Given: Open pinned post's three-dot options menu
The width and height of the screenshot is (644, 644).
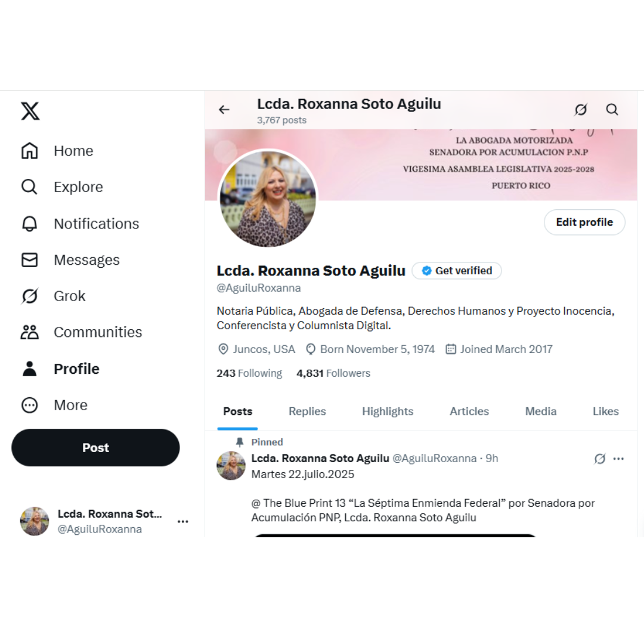Looking at the screenshot, I should pyautogui.click(x=618, y=459).
